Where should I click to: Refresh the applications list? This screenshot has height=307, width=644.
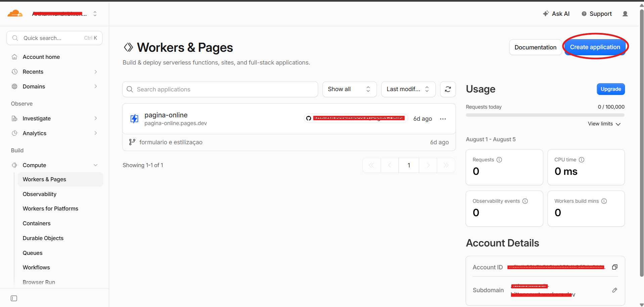click(448, 89)
